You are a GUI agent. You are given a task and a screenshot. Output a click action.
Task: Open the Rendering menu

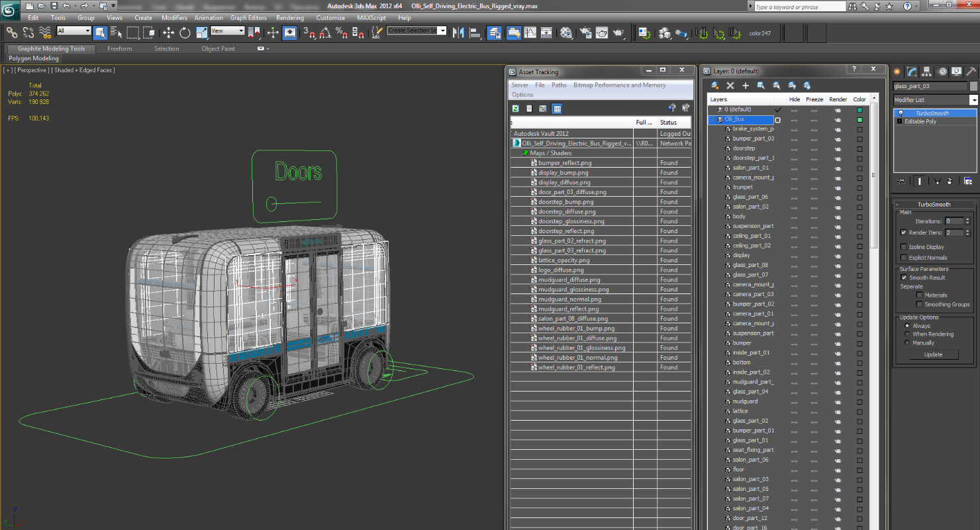point(290,18)
